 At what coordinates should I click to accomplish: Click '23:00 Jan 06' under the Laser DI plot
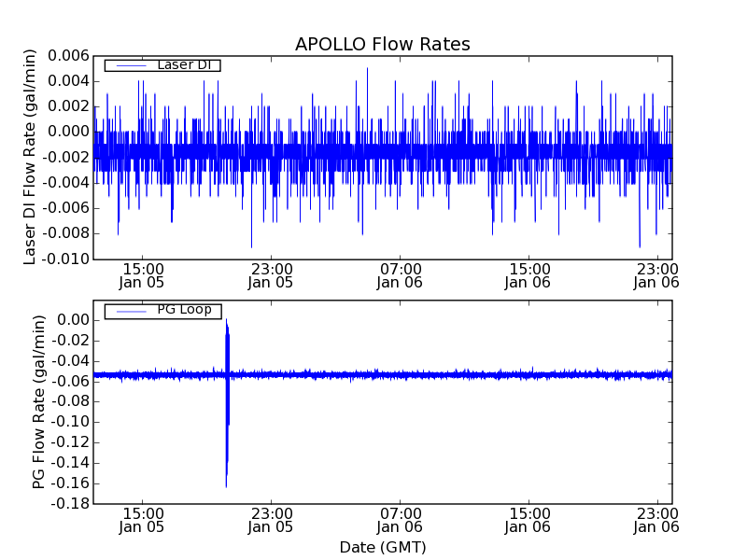656,275
